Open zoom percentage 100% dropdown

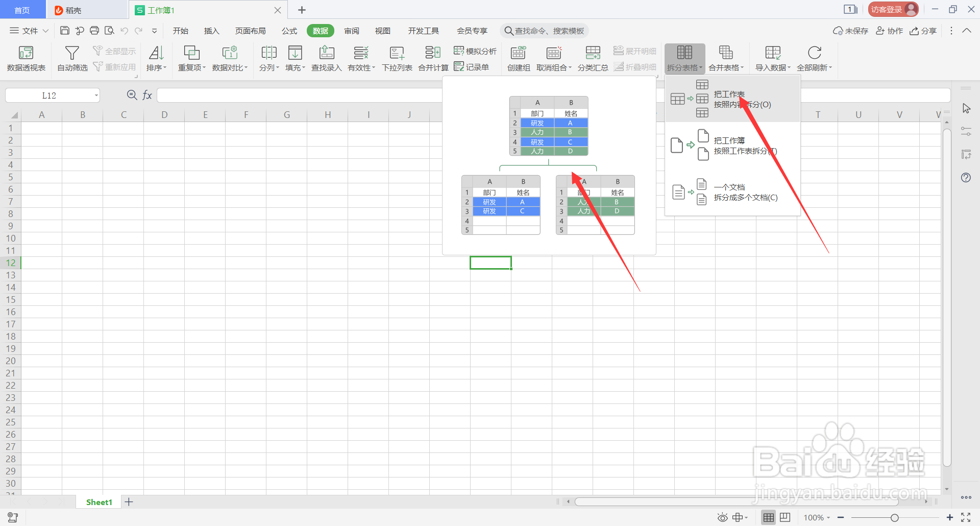[817, 517]
